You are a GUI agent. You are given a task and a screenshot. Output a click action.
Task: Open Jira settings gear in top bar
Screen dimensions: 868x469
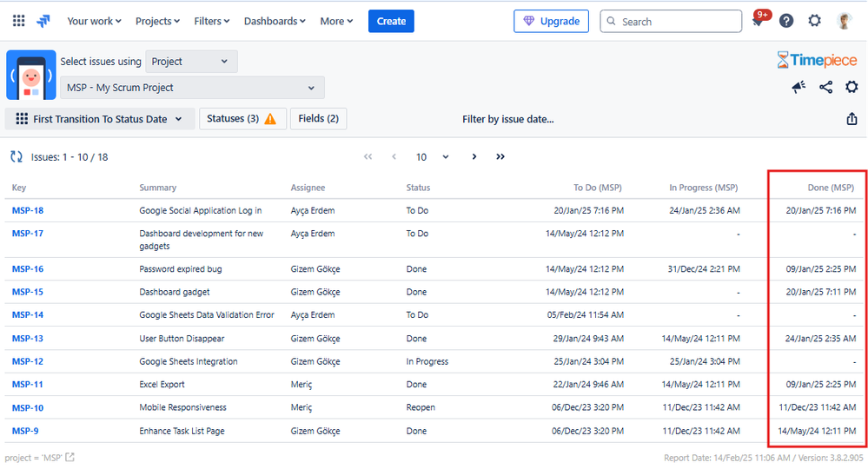coord(814,21)
